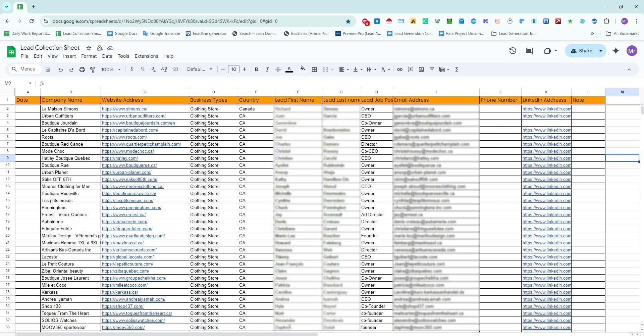The width and height of the screenshot is (644, 336).
Task: Open text color picker
Action: click(289, 69)
